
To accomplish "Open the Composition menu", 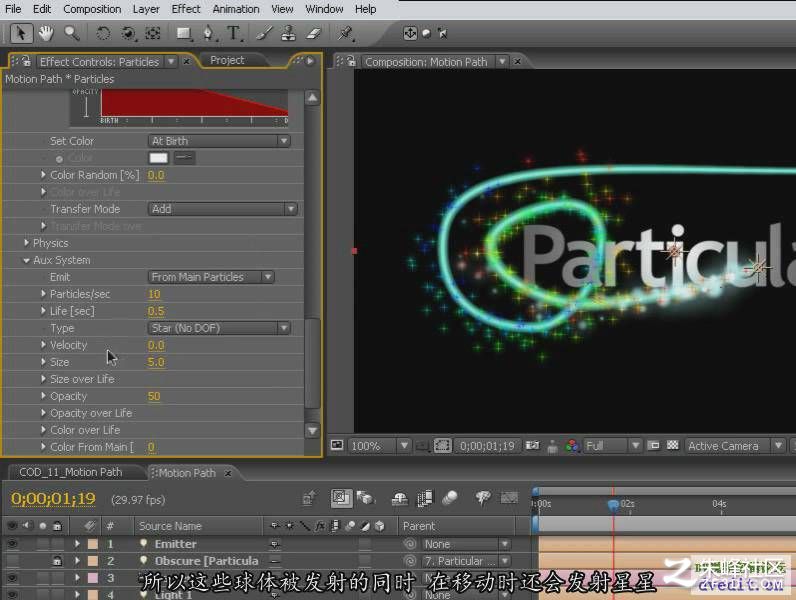I will pyautogui.click(x=92, y=9).
